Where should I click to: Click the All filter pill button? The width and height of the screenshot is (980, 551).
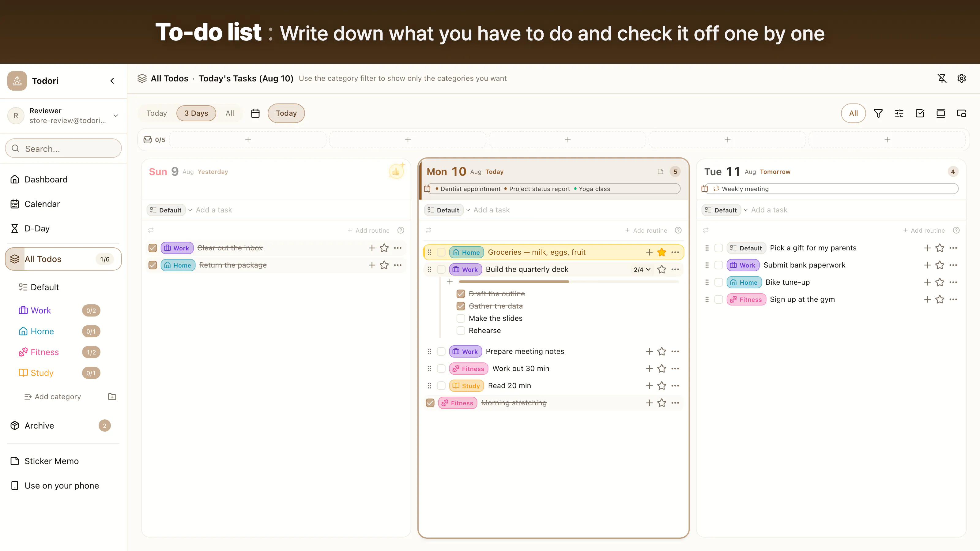[853, 113]
